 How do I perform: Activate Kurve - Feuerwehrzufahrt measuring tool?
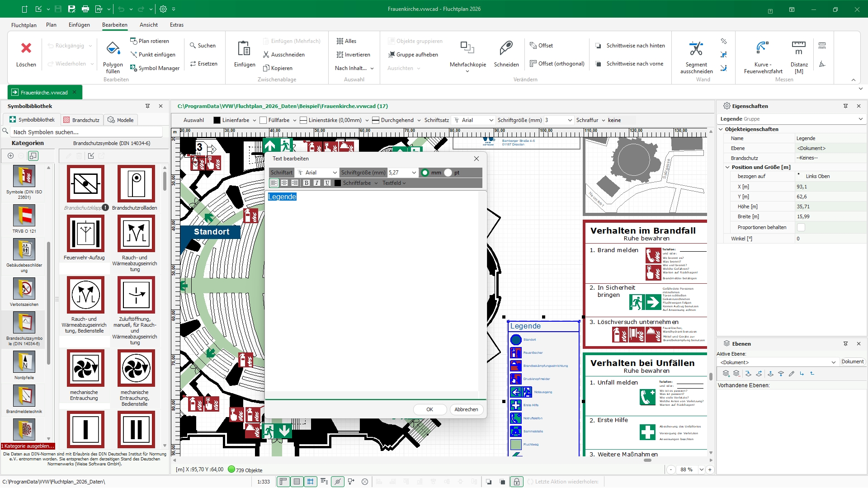(x=763, y=48)
